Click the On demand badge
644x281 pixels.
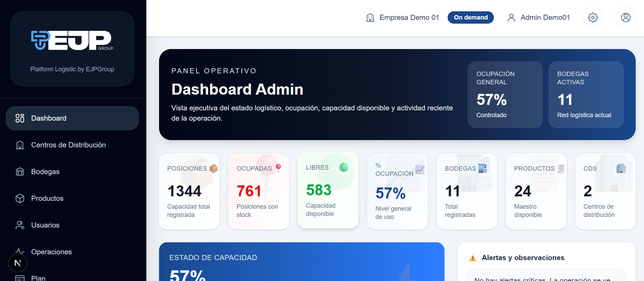click(471, 17)
